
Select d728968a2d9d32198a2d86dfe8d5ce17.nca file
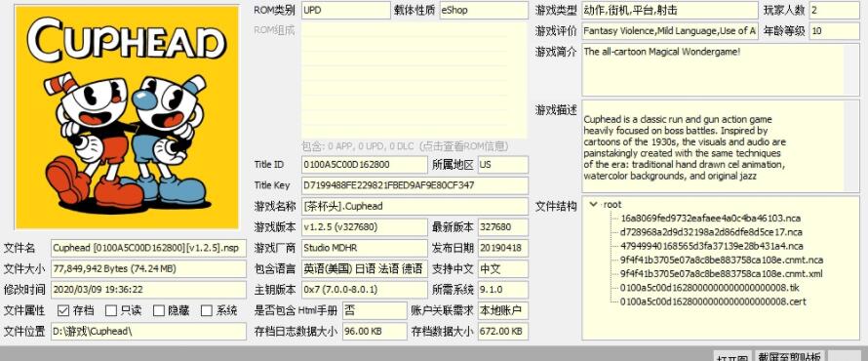pyautogui.click(x=711, y=232)
